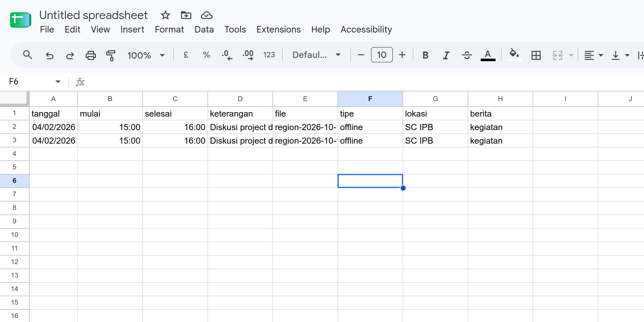Click the Move to folder icon
This screenshot has height=322, width=644.
(186, 15)
